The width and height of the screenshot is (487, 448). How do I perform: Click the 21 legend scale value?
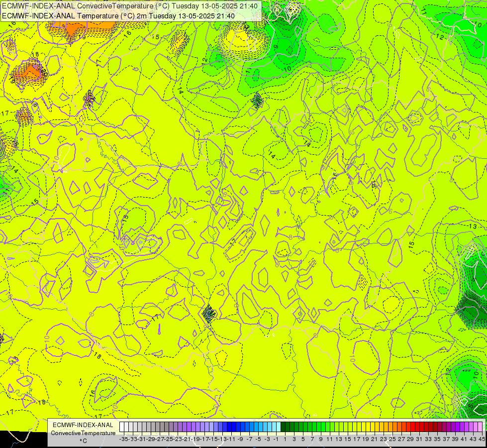374,440
